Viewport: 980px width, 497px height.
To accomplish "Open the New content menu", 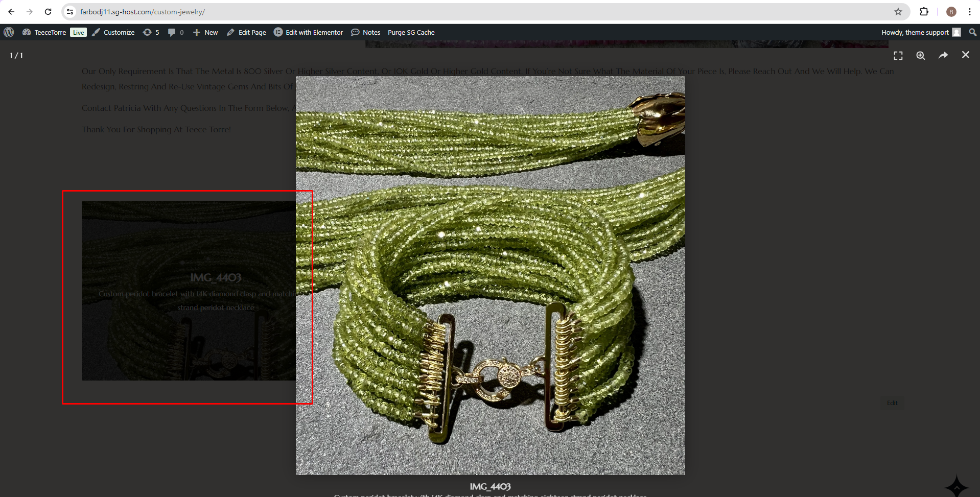I will 205,32.
